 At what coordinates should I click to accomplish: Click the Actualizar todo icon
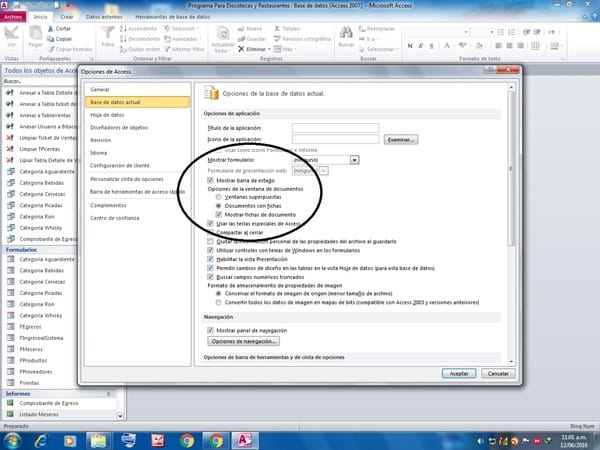coord(223,33)
